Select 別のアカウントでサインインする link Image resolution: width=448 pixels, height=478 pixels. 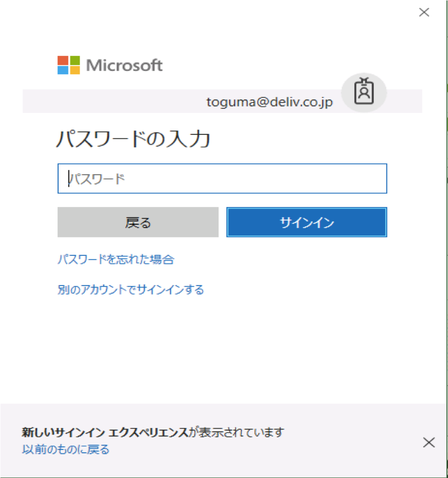[x=131, y=290]
